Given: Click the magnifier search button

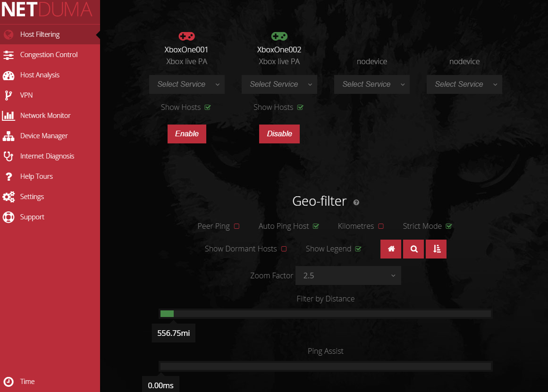Looking at the screenshot, I should point(413,249).
